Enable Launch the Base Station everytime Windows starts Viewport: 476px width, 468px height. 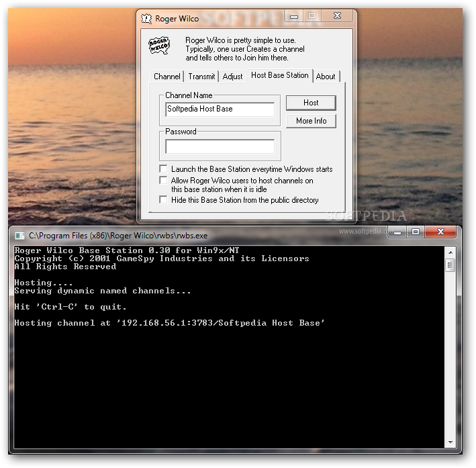coord(163,169)
